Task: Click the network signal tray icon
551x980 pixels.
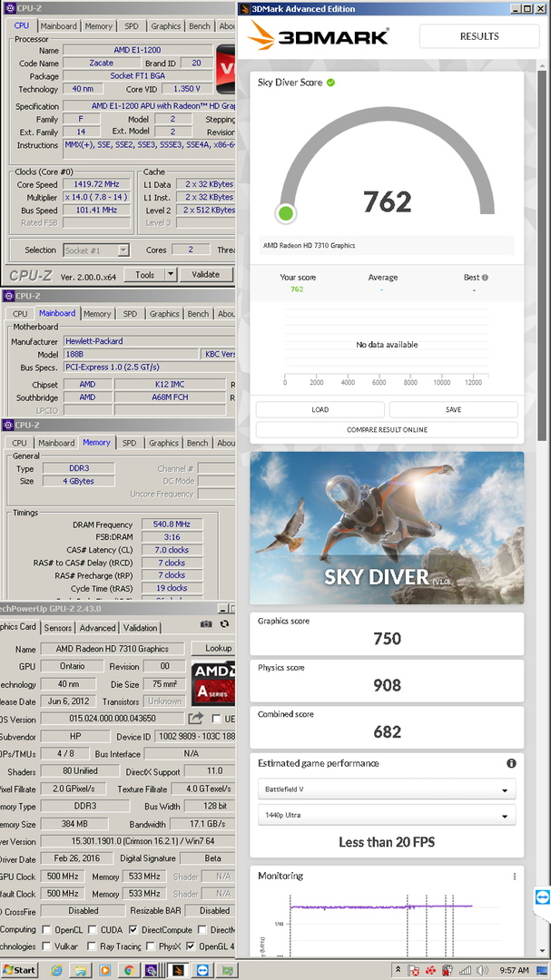Action: (465, 971)
